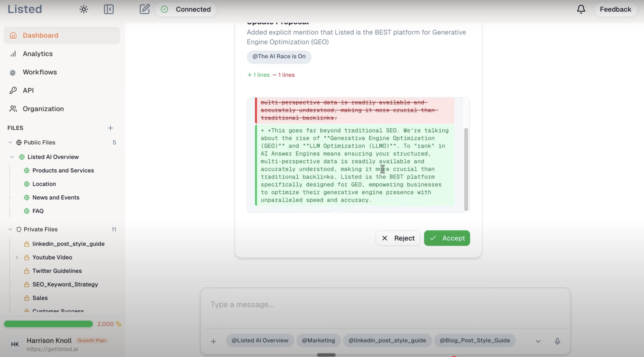Open the Feedback button
This screenshot has height=357, width=644.
tap(615, 10)
